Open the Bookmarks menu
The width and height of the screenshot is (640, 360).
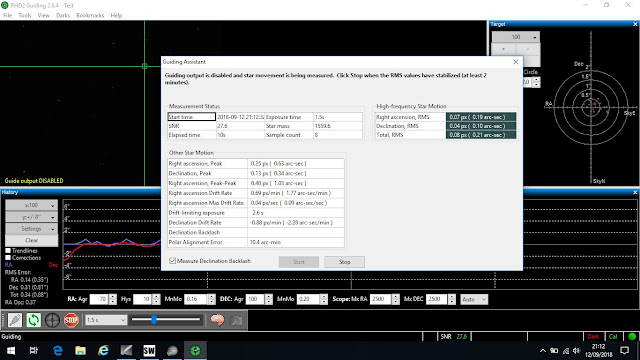click(90, 15)
